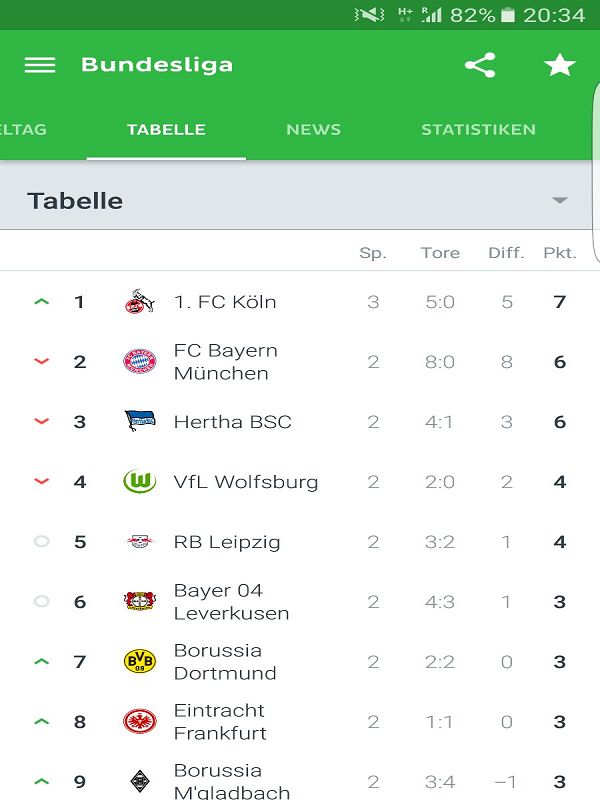Sort table by the Pkt. column header
600x800 pixels.
tap(560, 253)
